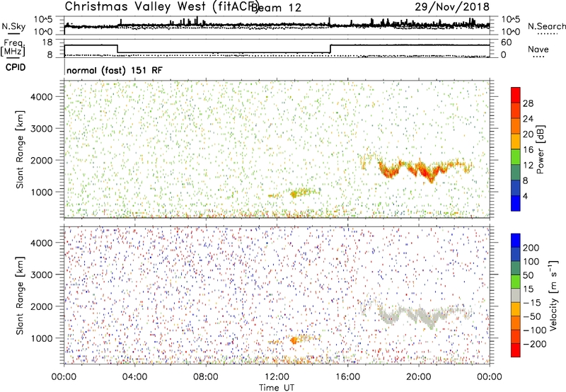Click the 'Velocity [m s-1]' colorbar label
Image resolution: width=566 pixels, height=392 pixels.
tap(553, 295)
